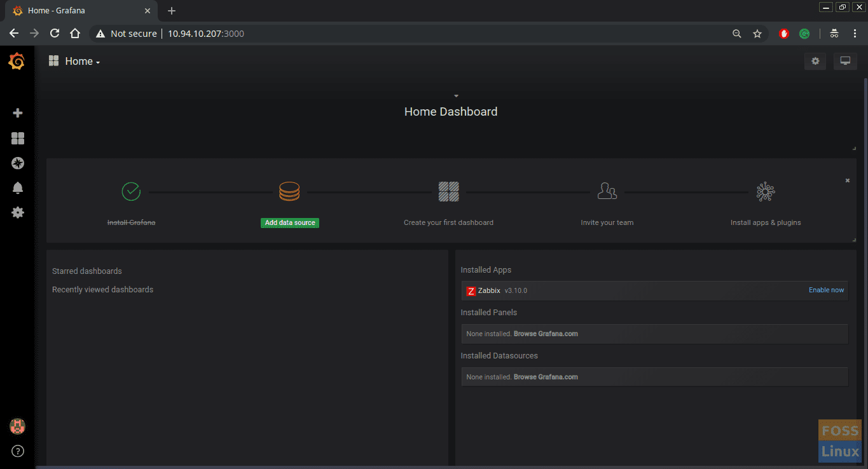Click the Not secure warning icon
The image size is (868, 469).
[x=100, y=34]
